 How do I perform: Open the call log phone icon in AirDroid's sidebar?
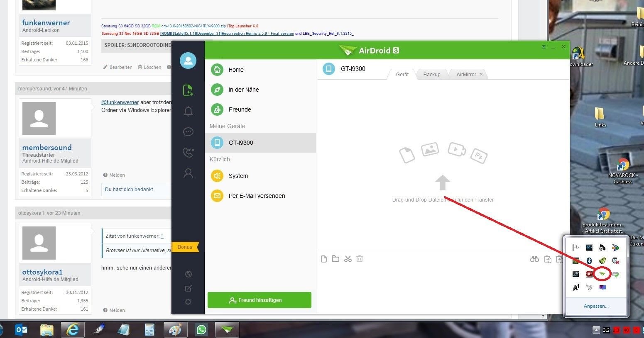(x=188, y=152)
